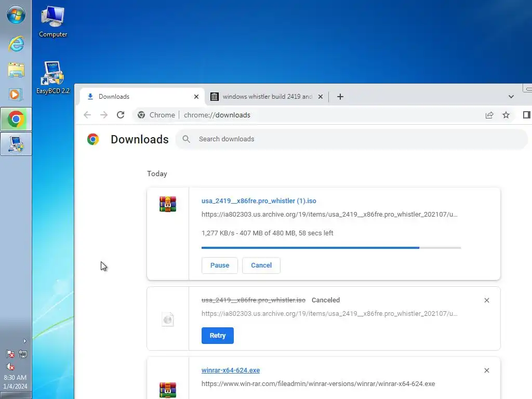Click the WinRAR icon of the downloading iso
Screen dimensions: 532x399
[x=168, y=204]
